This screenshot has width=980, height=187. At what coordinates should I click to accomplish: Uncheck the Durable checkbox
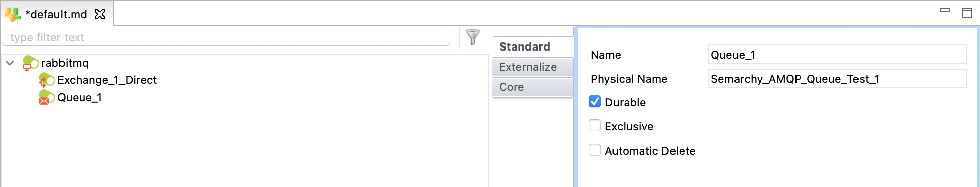click(x=595, y=102)
